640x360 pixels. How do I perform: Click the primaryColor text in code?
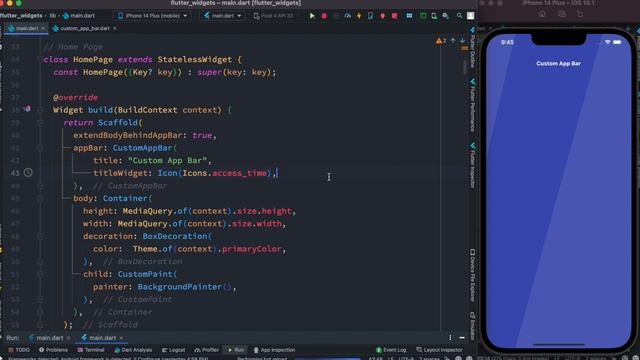[x=251, y=249]
